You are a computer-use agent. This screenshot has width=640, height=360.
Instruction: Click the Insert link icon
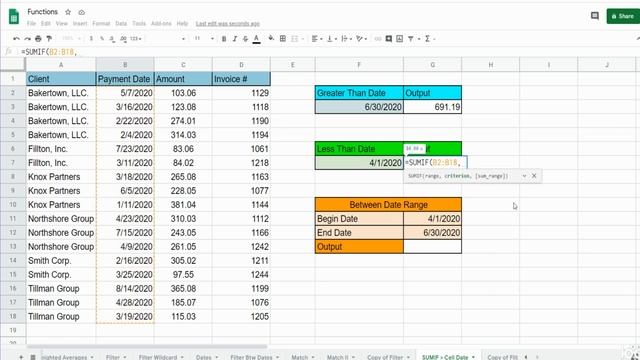pos(378,39)
